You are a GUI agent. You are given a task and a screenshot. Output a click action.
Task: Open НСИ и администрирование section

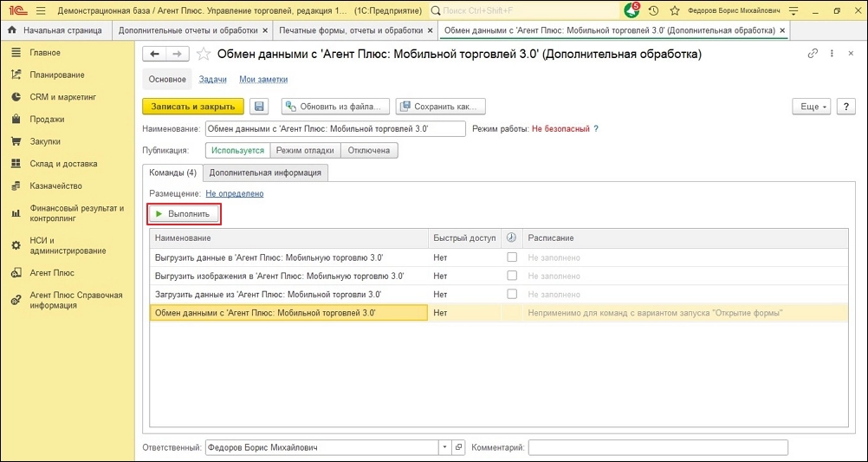pyautogui.click(x=67, y=245)
